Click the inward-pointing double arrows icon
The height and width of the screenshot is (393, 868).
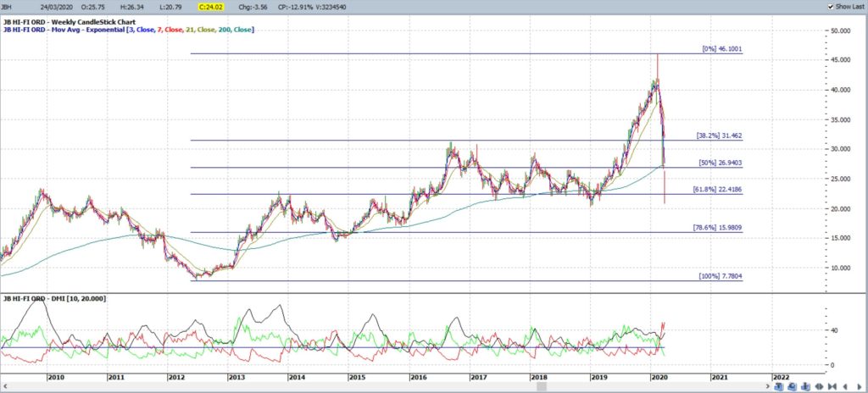(x=832, y=386)
